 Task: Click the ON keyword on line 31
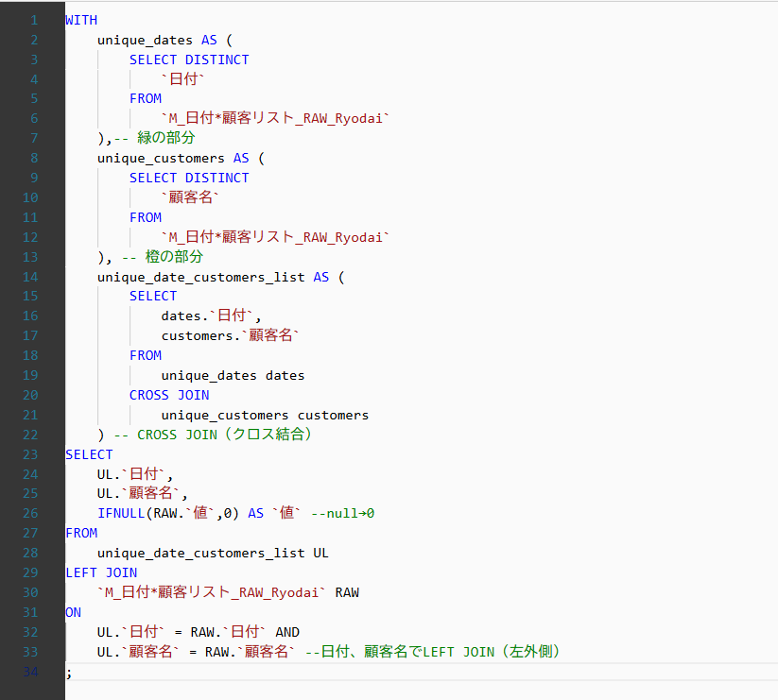tap(74, 612)
